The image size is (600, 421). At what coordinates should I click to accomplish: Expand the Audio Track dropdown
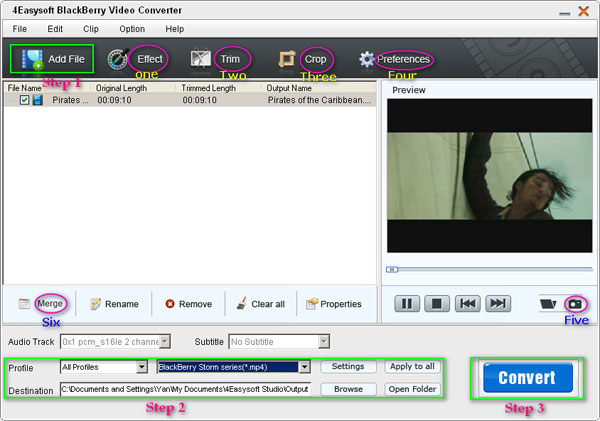[x=165, y=341]
